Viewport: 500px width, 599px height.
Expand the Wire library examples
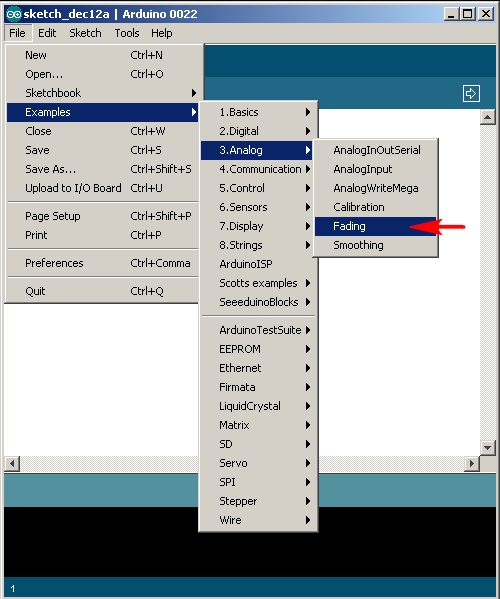pos(258,520)
